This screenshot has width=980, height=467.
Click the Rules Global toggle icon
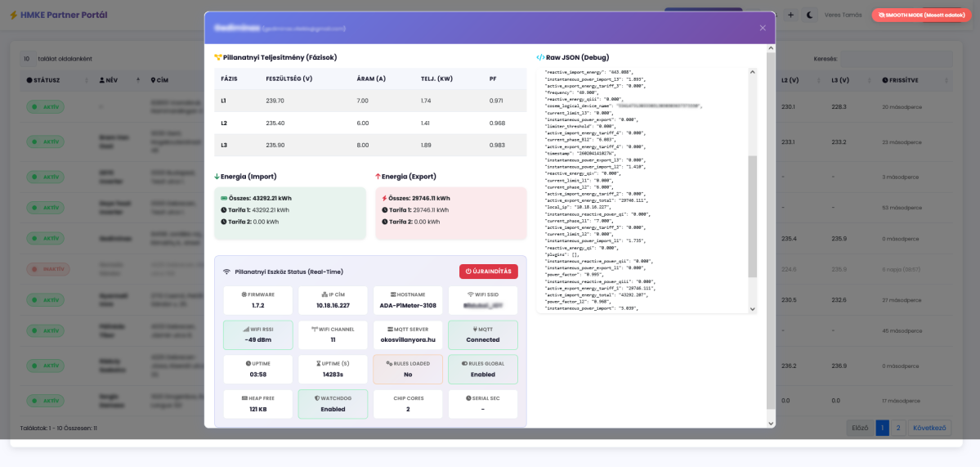(464, 363)
